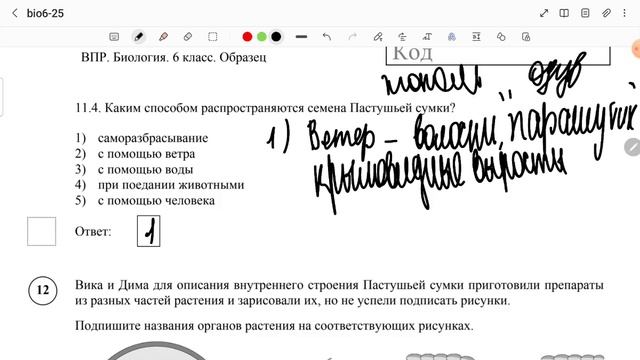Activate the lasso selection tool
Screen dimensions: 640x360
pos(213,37)
